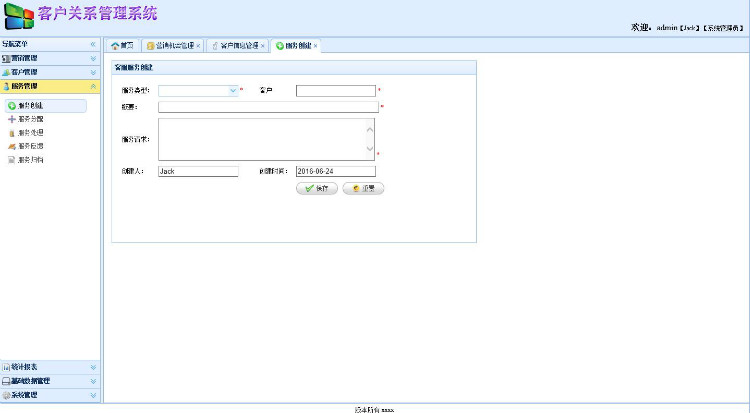This screenshot has width=750, height=413.
Task: Close the 服务创建 tab
Action: coord(315,46)
